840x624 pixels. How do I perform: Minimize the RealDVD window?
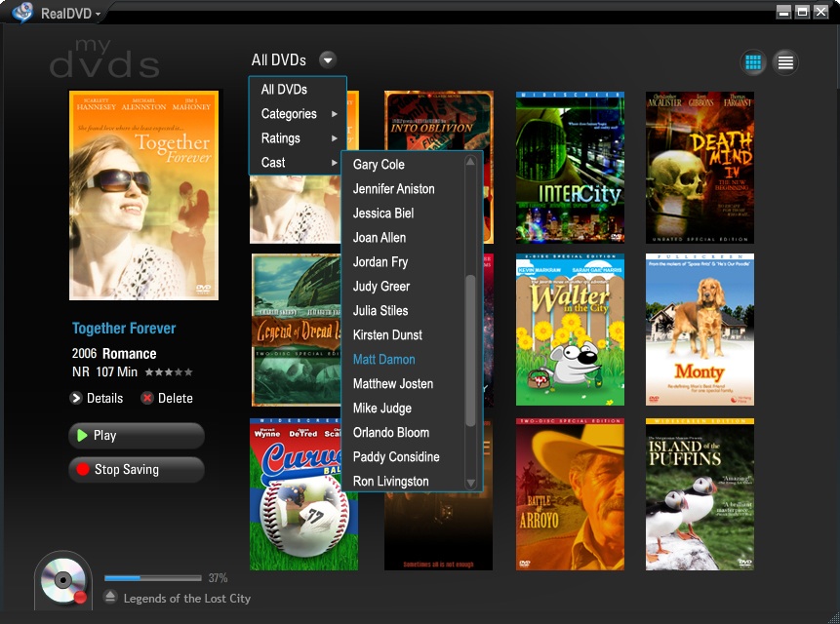tap(783, 12)
